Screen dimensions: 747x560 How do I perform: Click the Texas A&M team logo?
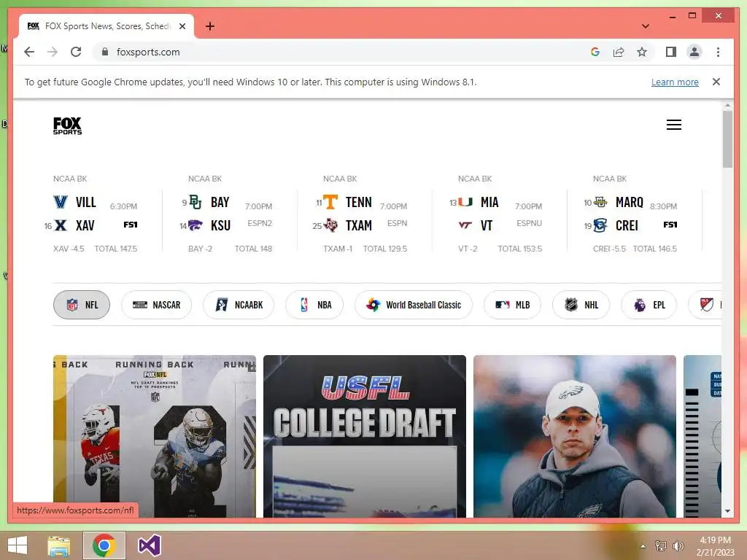tap(330, 225)
